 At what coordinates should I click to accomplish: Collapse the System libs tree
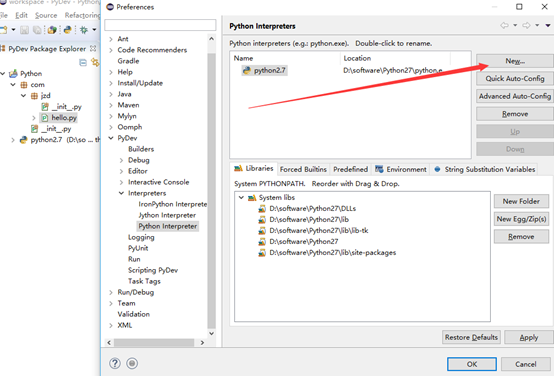241,197
